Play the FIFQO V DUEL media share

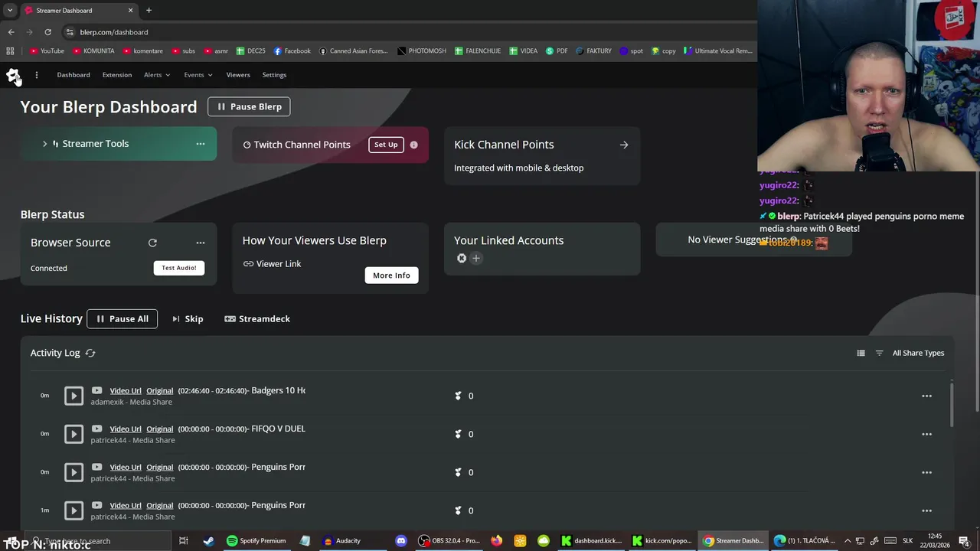pyautogui.click(x=73, y=434)
